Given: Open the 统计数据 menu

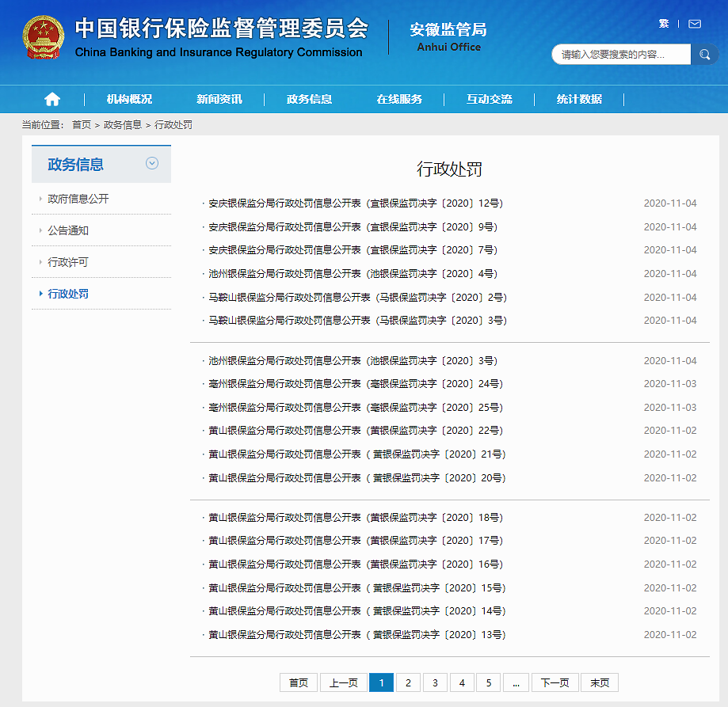Looking at the screenshot, I should (x=580, y=99).
